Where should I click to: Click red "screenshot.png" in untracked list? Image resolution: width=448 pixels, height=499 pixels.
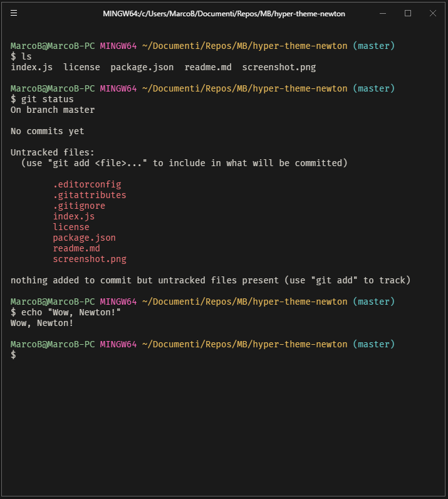click(x=90, y=259)
